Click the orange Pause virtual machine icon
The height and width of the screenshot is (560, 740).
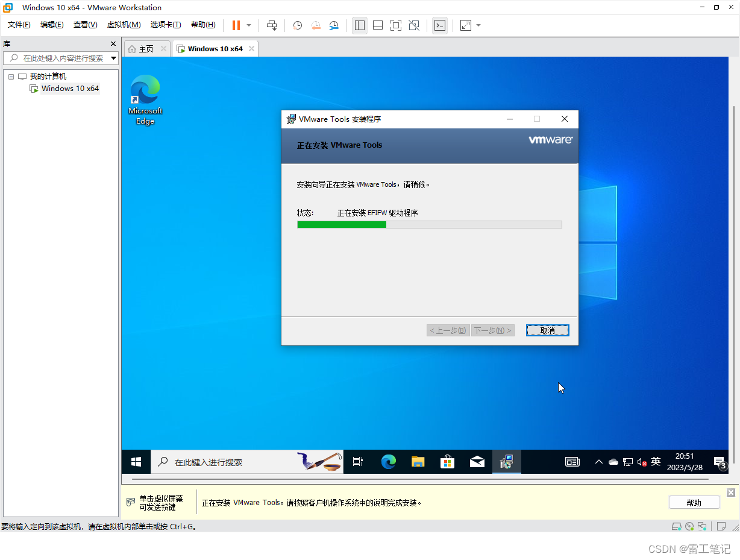pos(236,25)
